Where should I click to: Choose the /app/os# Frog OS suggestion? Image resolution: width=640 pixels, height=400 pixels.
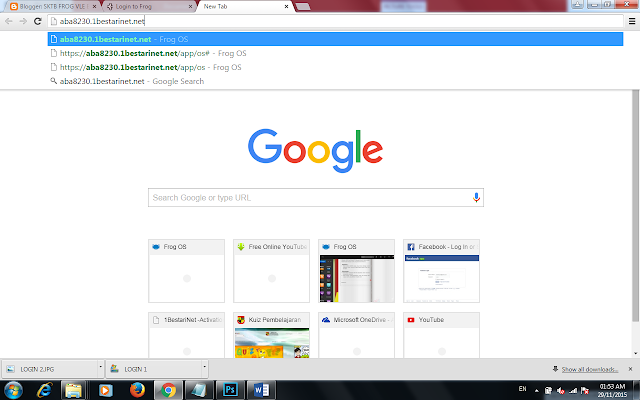[x=335, y=53]
